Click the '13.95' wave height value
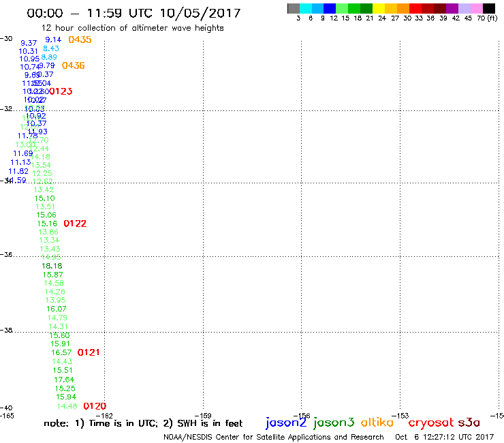The width and height of the screenshot is (504, 443). (x=56, y=300)
